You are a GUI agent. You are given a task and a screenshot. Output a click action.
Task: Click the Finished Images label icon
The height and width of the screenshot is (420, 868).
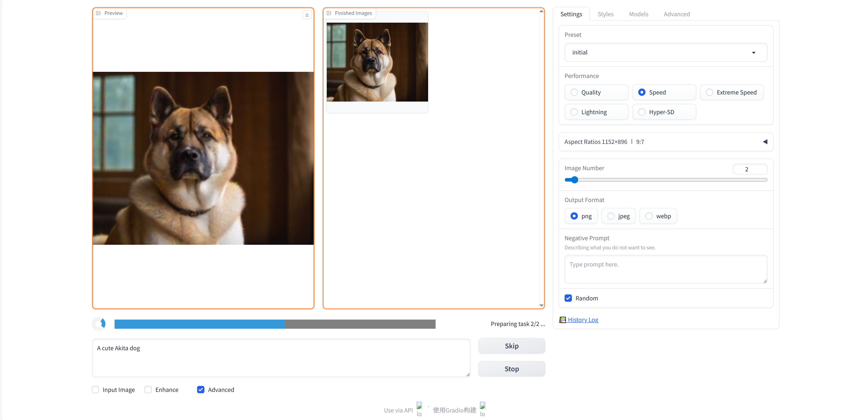tap(329, 13)
